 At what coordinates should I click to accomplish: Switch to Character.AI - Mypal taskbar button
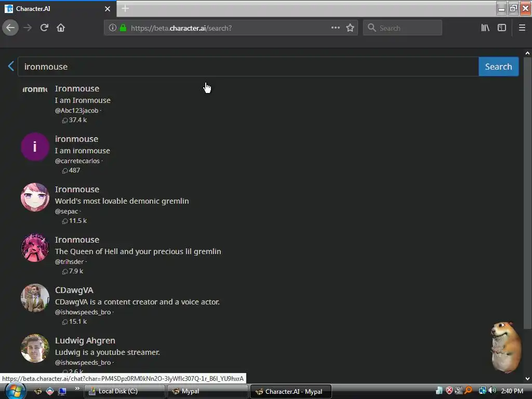291,392
